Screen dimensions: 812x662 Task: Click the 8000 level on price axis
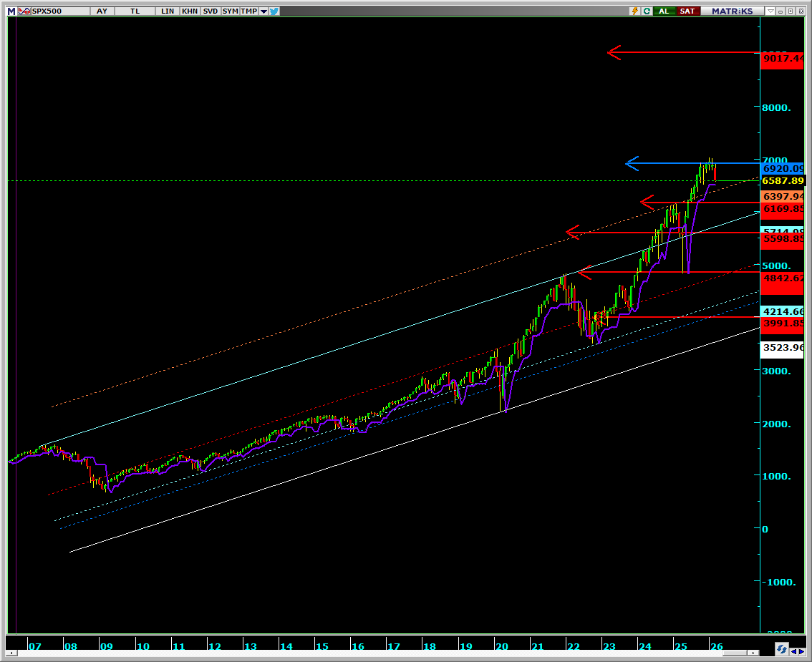pyautogui.click(x=776, y=107)
